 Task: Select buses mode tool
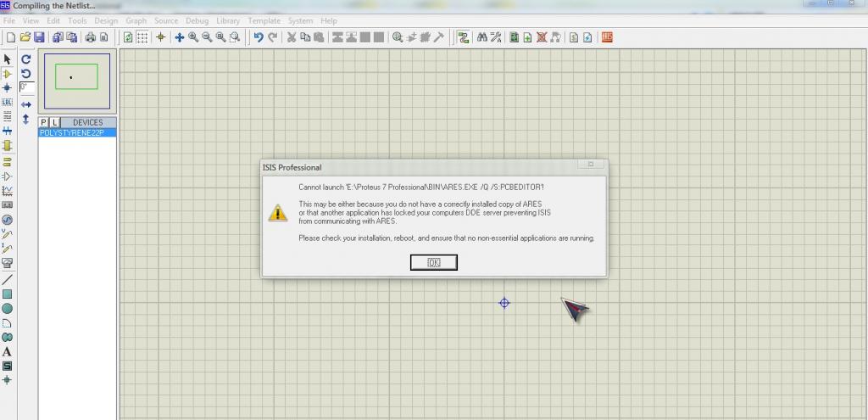coord(7,131)
